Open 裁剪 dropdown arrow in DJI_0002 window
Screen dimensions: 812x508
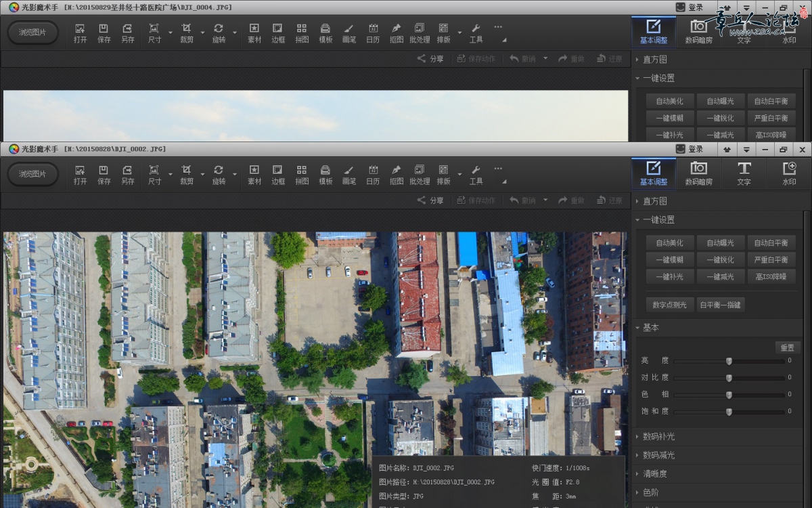click(202, 175)
